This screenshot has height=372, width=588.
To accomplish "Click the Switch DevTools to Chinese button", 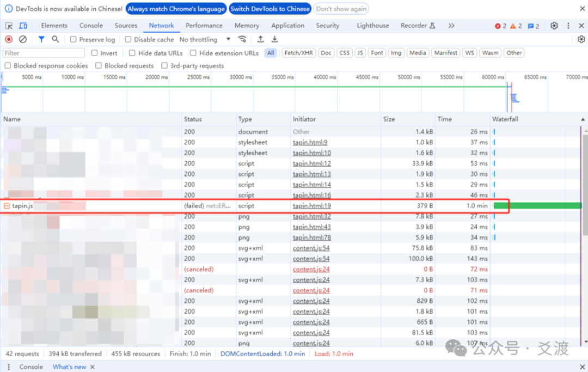I will [x=270, y=9].
